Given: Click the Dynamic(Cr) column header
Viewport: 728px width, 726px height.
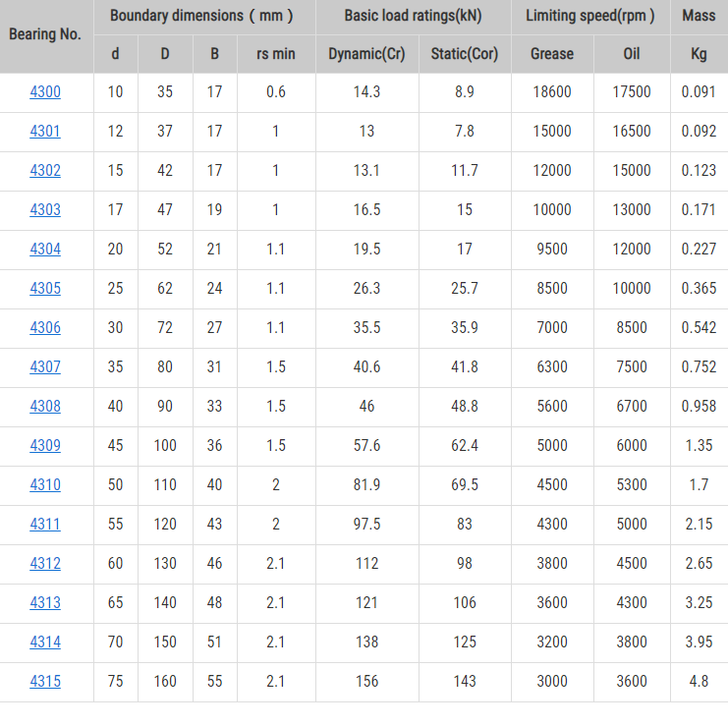Looking at the screenshot, I should 366,54.
